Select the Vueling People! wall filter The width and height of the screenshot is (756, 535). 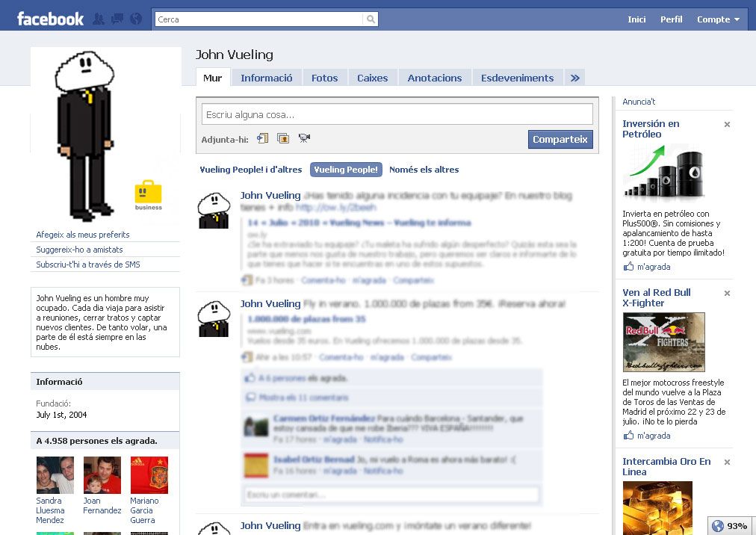click(x=346, y=170)
